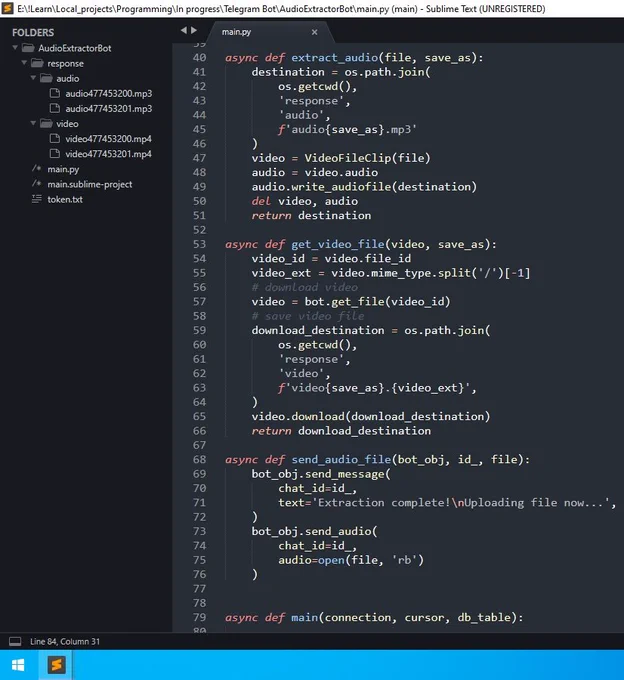624x680 pixels.
Task: Click file icon of audio477453201.mp3
Action: click(x=55, y=108)
